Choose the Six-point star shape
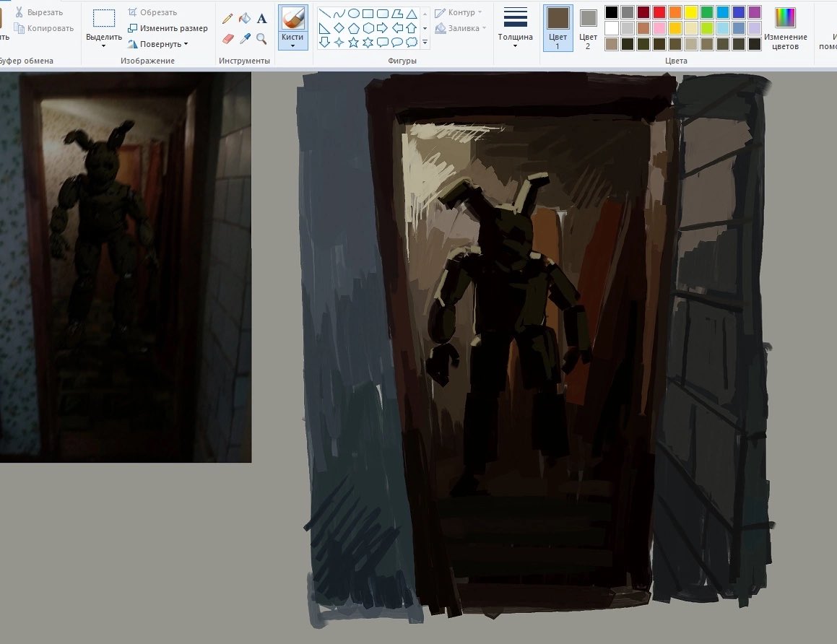837x644 pixels. point(368,42)
